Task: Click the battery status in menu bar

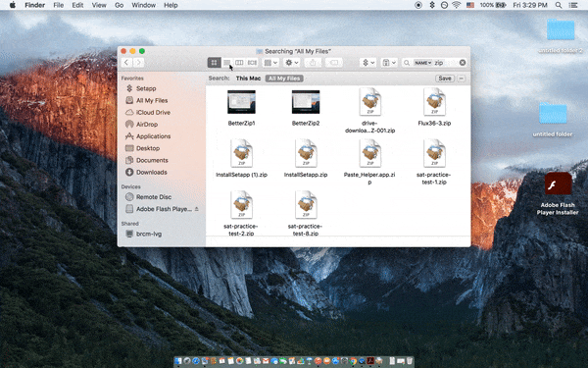Action: coord(493,5)
